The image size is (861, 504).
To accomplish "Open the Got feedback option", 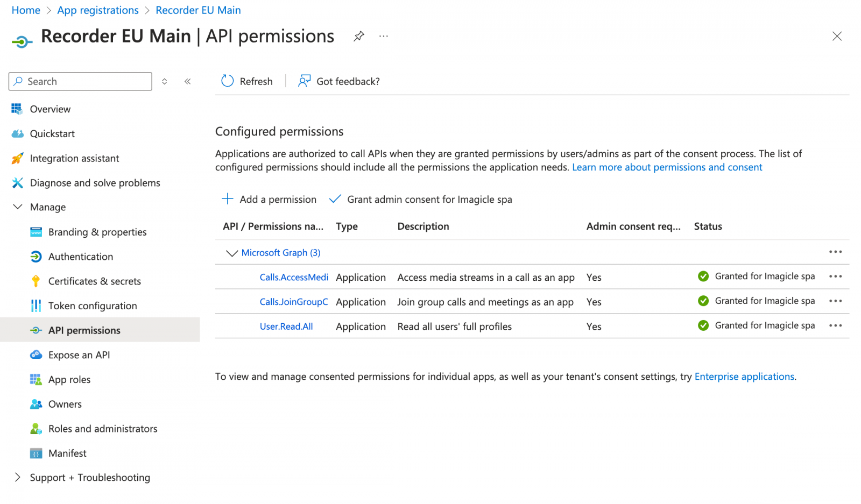I will pos(339,81).
